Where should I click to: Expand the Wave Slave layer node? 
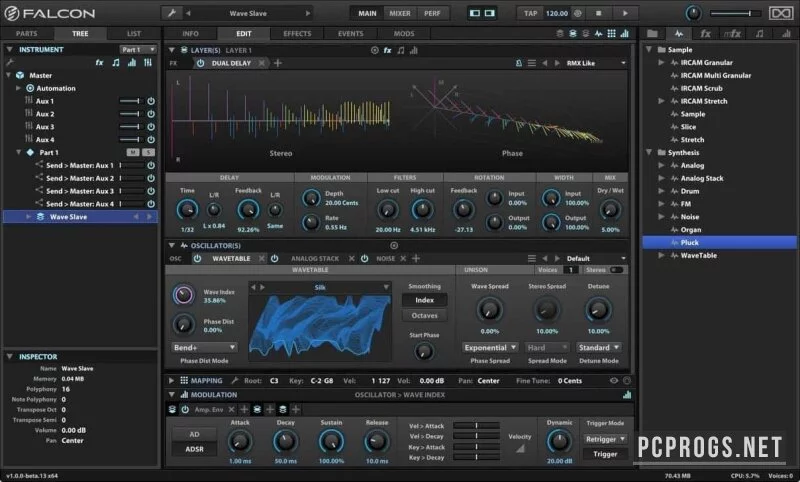pos(29,217)
